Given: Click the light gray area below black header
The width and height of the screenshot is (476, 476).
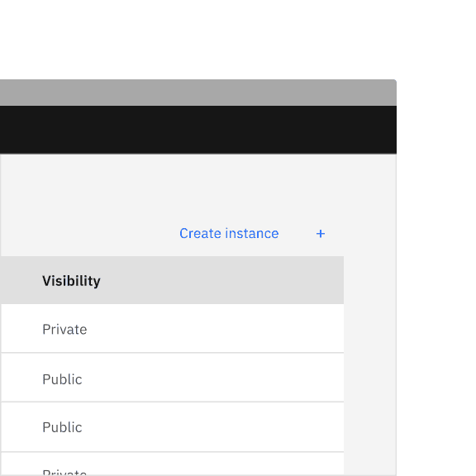Looking at the screenshot, I should (198, 182).
